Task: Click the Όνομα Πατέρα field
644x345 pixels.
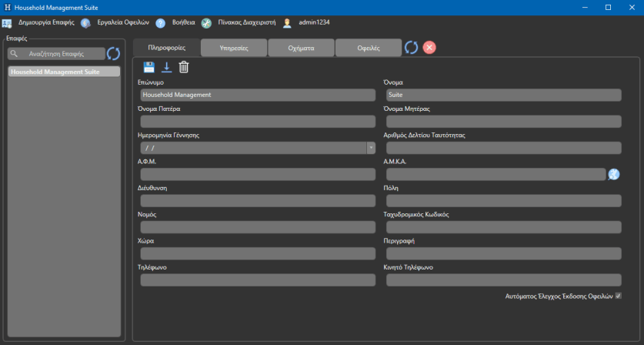Action: pyautogui.click(x=258, y=122)
